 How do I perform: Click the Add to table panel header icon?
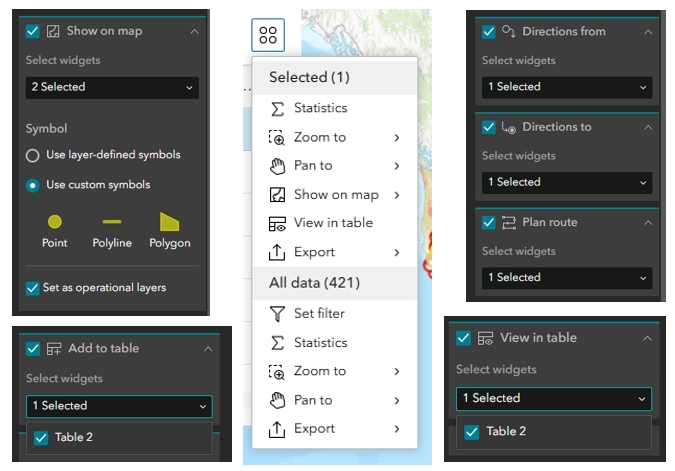coord(54,349)
